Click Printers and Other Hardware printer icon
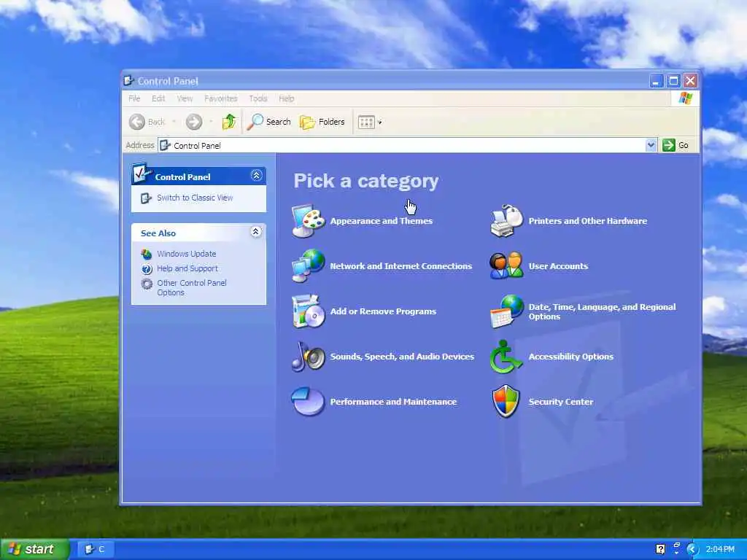 pyautogui.click(x=506, y=220)
